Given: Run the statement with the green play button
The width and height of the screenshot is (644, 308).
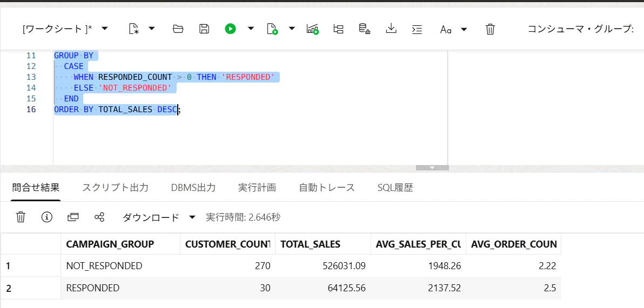Looking at the screenshot, I should [230, 29].
